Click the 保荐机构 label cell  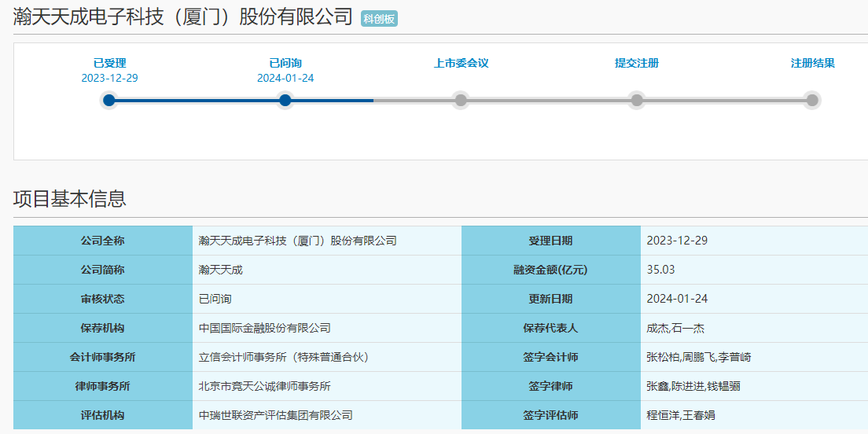103,329
